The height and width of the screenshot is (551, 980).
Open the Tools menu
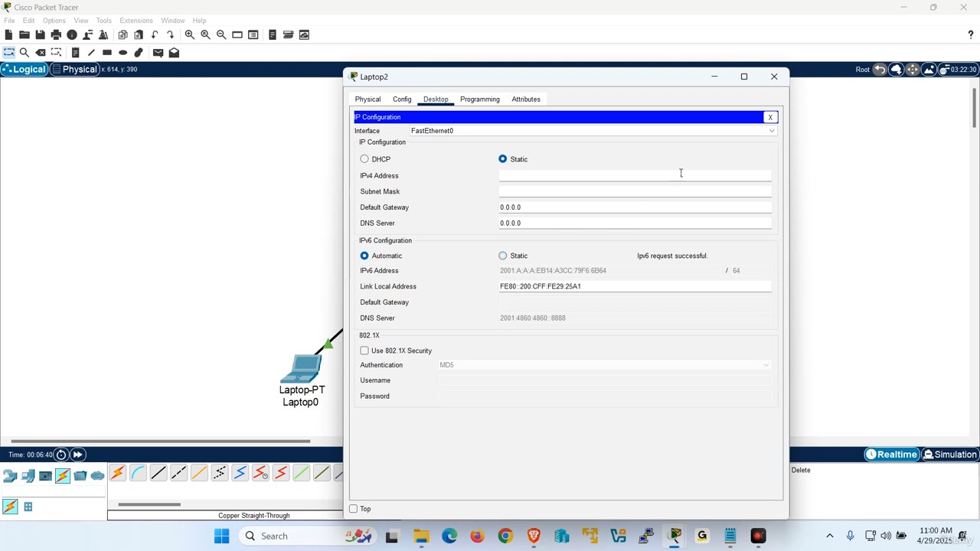click(x=104, y=21)
